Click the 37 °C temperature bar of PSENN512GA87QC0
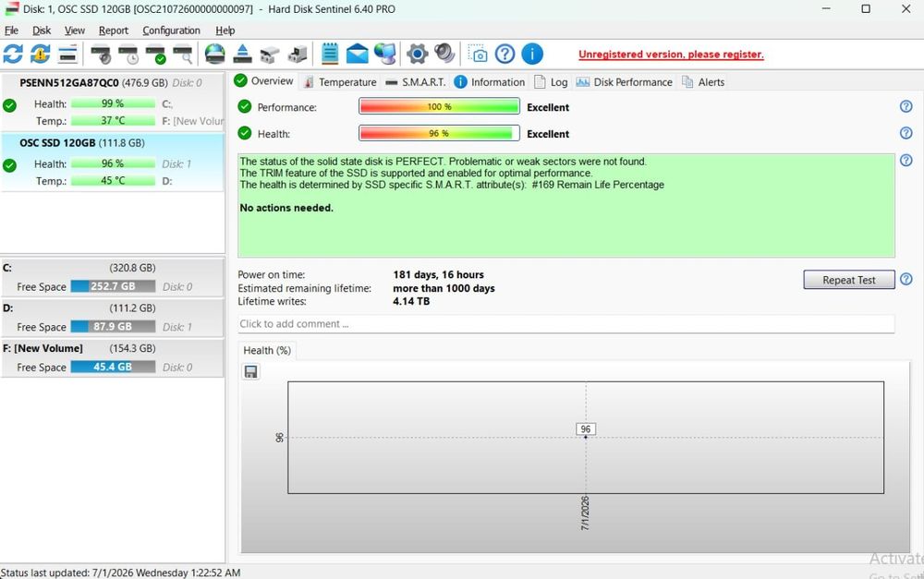The image size is (924, 579). [x=113, y=121]
